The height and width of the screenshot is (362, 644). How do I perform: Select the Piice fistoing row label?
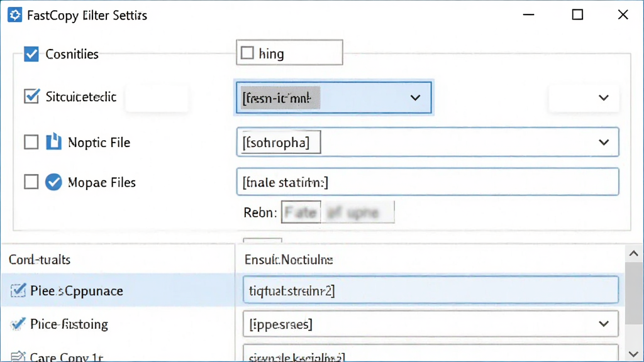pos(69,324)
